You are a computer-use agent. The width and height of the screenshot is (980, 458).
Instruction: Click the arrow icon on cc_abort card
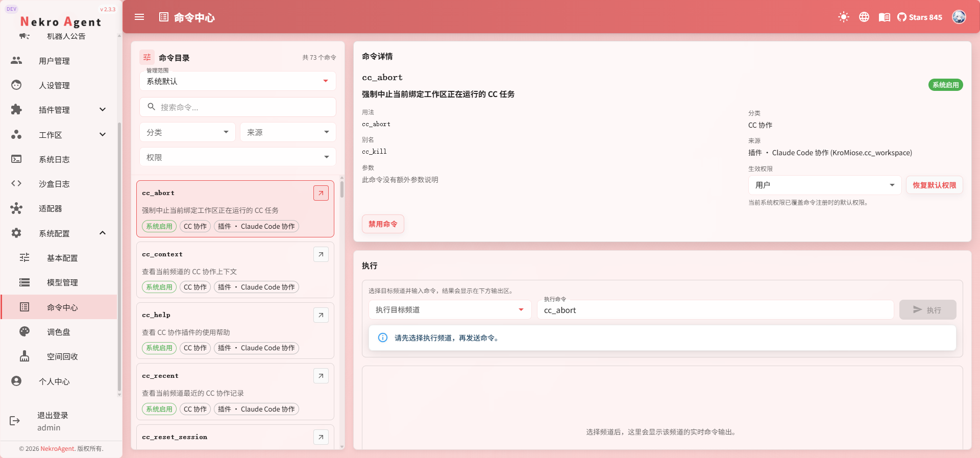321,193
